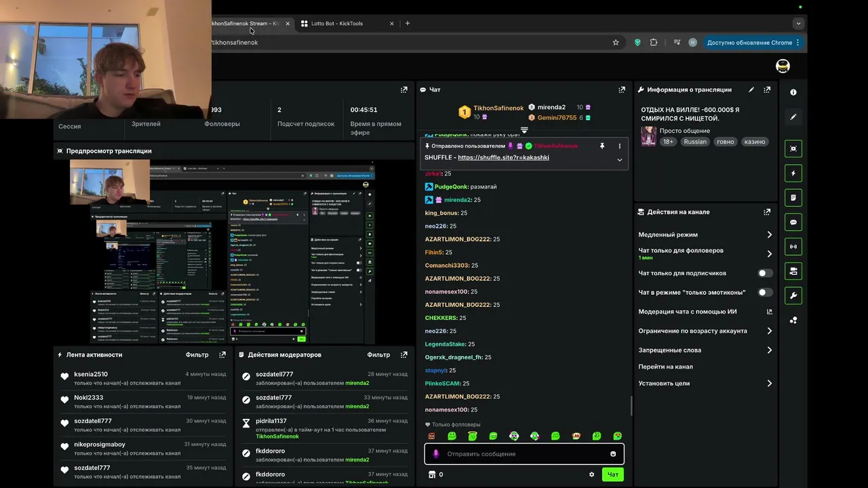Switch to Lotto Bot - KickTools tab
The width and height of the screenshot is (868, 488).
tap(346, 23)
